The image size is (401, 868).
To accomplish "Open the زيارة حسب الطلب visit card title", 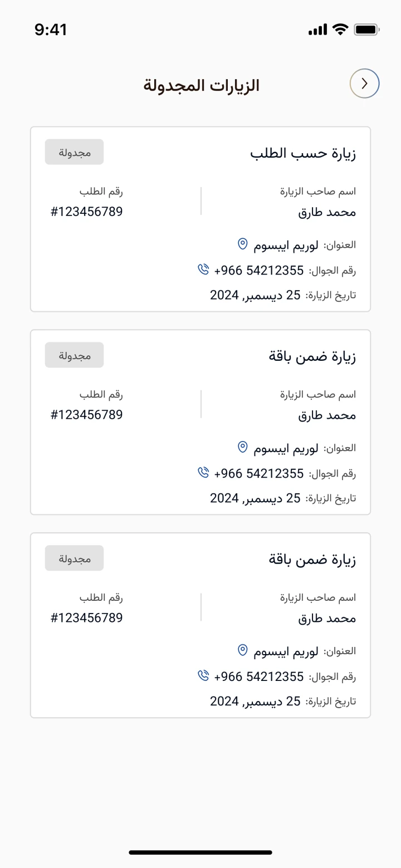I will (x=302, y=153).
